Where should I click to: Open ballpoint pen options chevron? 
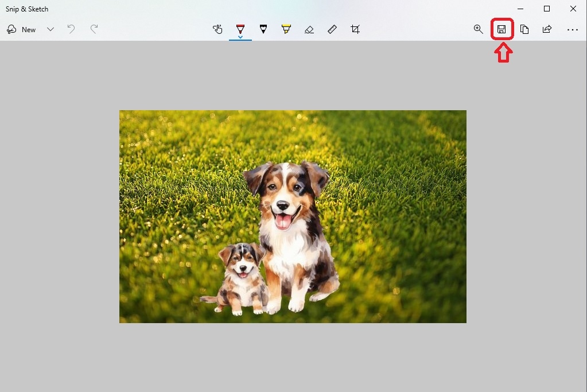[240, 37]
